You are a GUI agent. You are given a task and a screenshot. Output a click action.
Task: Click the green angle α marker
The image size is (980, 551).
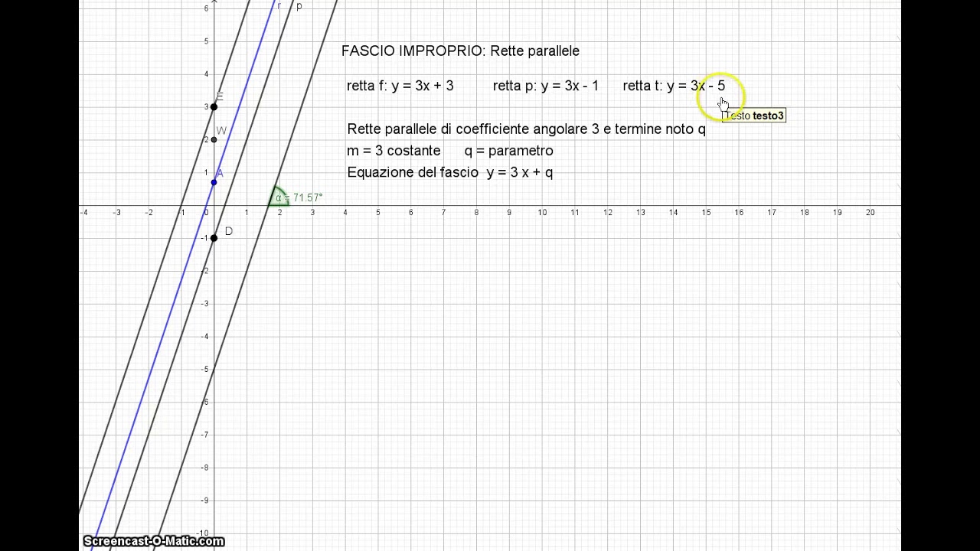(280, 197)
